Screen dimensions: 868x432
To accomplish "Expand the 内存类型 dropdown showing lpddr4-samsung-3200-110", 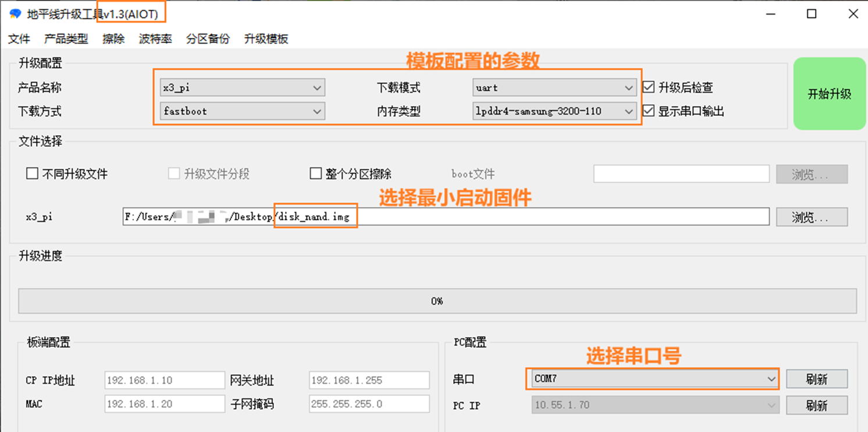I will [554, 111].
